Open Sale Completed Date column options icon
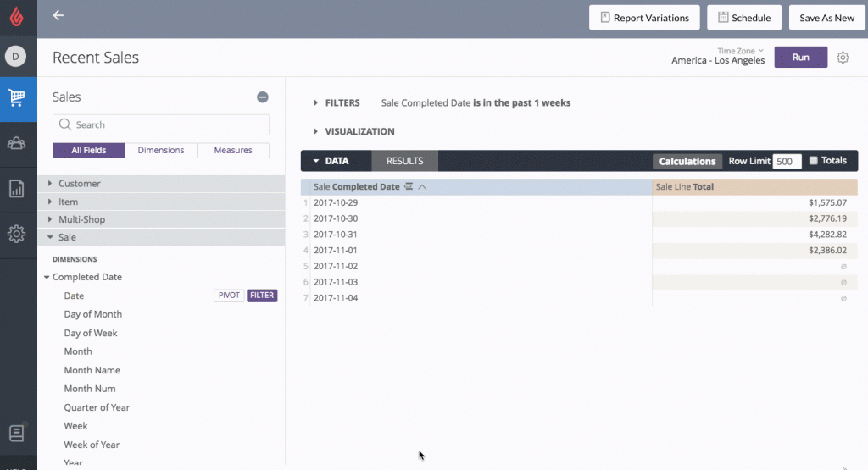 point(409,186)
